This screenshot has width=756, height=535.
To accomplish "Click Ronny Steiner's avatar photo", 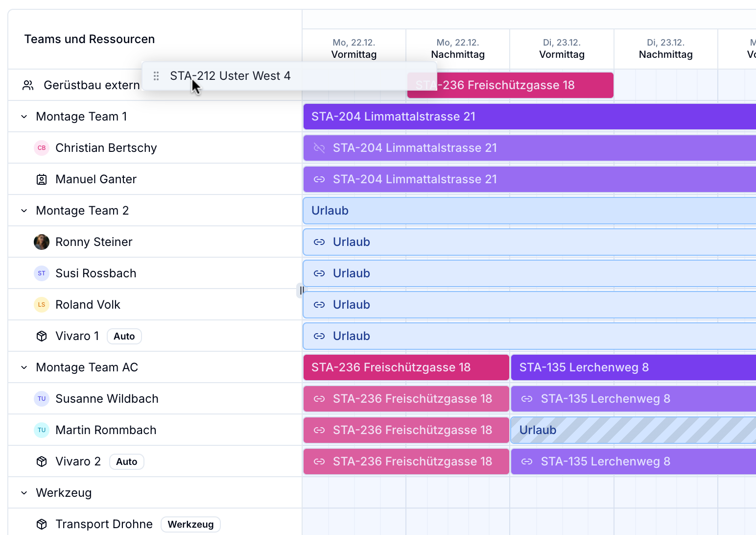I will click(x=42, y=242).
